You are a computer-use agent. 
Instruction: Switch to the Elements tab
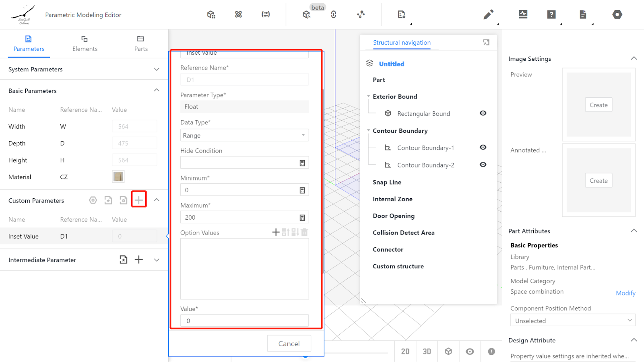click(85, 43)
